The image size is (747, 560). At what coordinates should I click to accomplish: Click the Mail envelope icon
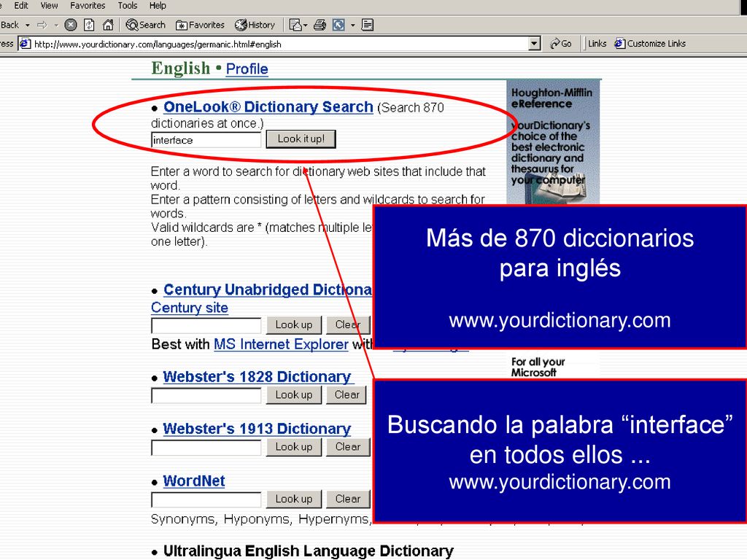tap(295, 25)
